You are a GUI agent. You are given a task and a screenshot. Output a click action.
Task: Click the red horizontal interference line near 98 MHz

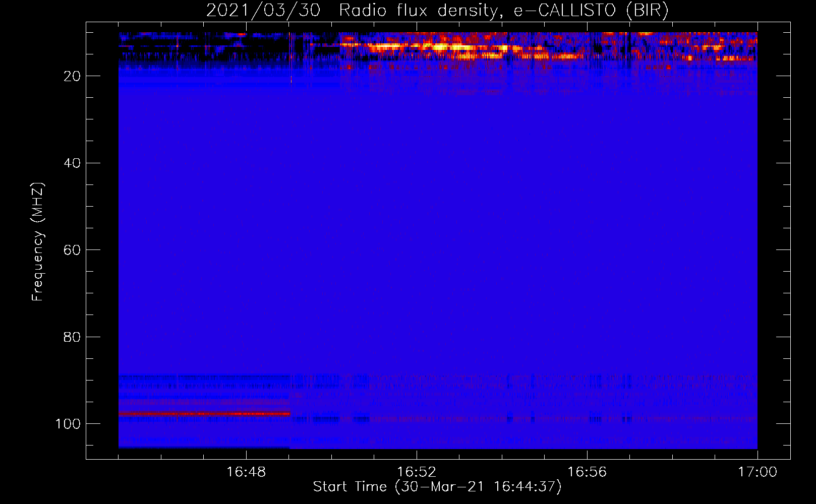(x=204, y=414)
